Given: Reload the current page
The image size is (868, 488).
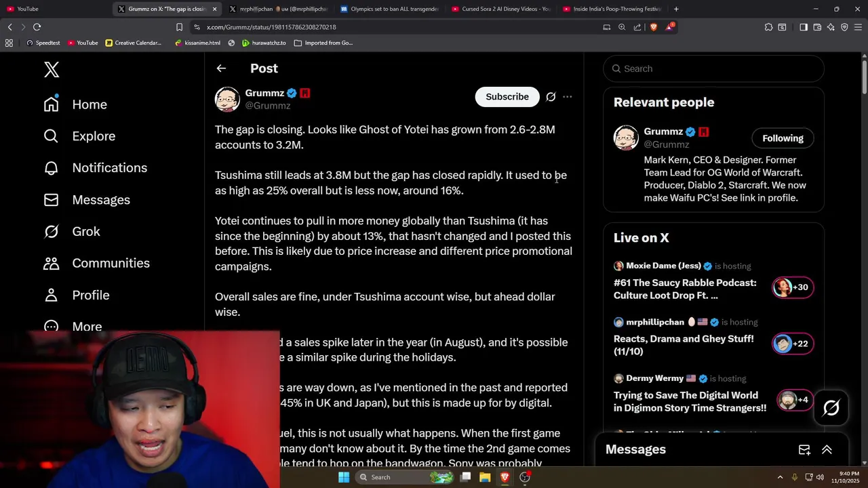Looking at the screenshot, I should (37, 27).
